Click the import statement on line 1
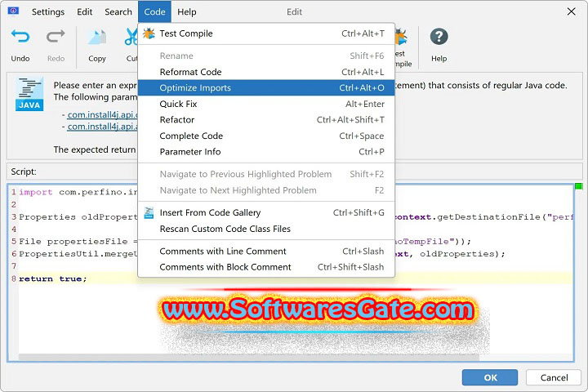Viewport: 588px width, 392px height. tap(78, 192)
